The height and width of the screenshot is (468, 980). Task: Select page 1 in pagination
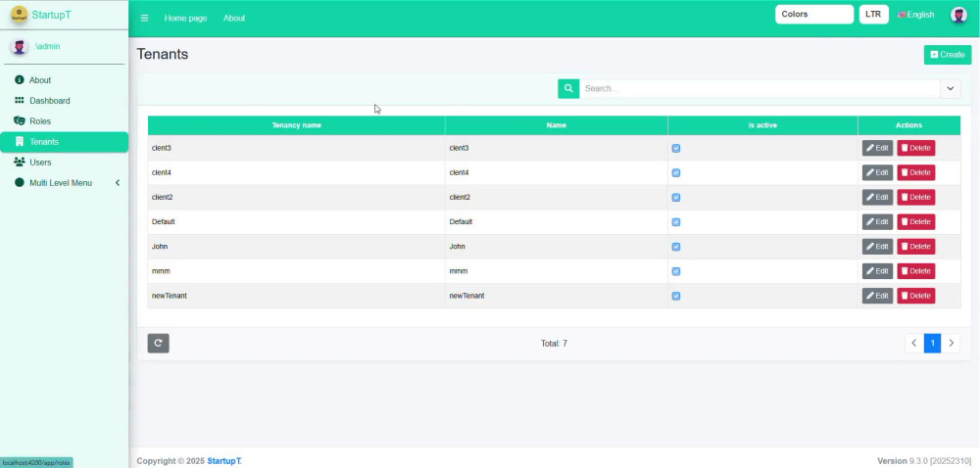[933, 344]
